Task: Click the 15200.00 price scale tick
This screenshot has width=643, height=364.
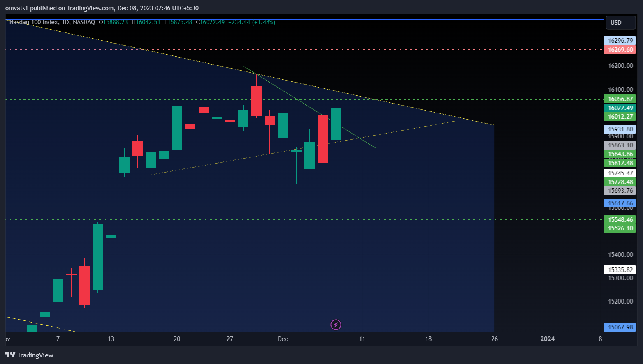Action: click(620, 302)
